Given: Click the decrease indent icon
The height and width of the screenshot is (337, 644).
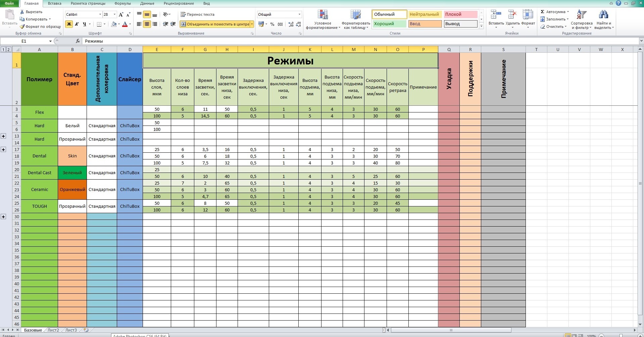Looking at the screenshot, I should 165,24.
